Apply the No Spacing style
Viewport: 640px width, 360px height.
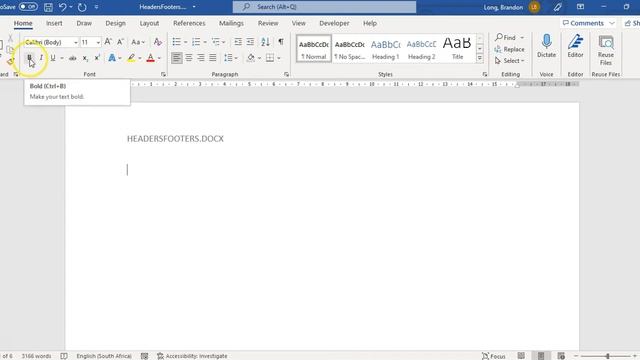[x=349, y=48]
